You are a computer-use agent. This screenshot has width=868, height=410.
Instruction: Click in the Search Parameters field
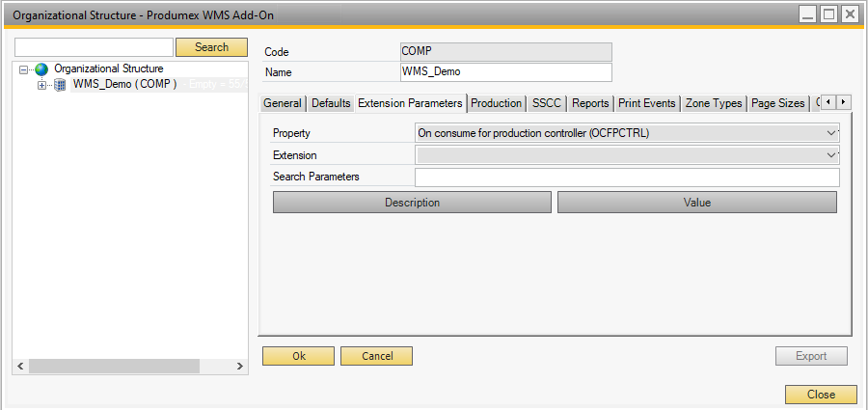point(627,177)
